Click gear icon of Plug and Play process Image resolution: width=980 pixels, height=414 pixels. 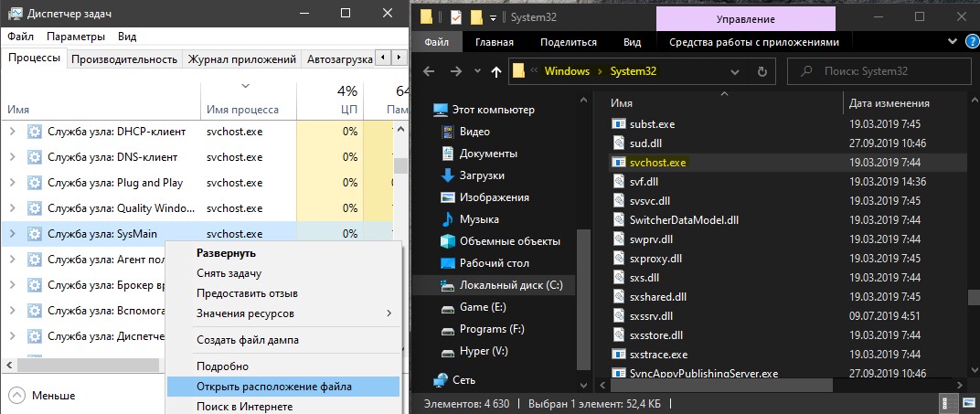coord(34,183)
